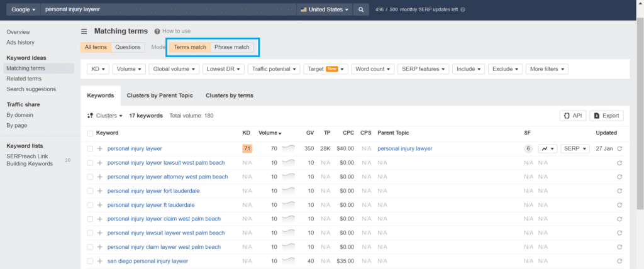This screenshot has height=269, width=644.
Task: Open the Volume filter dropdown
Action: coord(129,69)
